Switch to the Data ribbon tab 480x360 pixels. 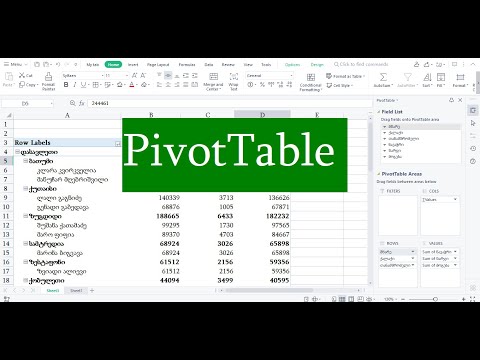tap(209, 65)
